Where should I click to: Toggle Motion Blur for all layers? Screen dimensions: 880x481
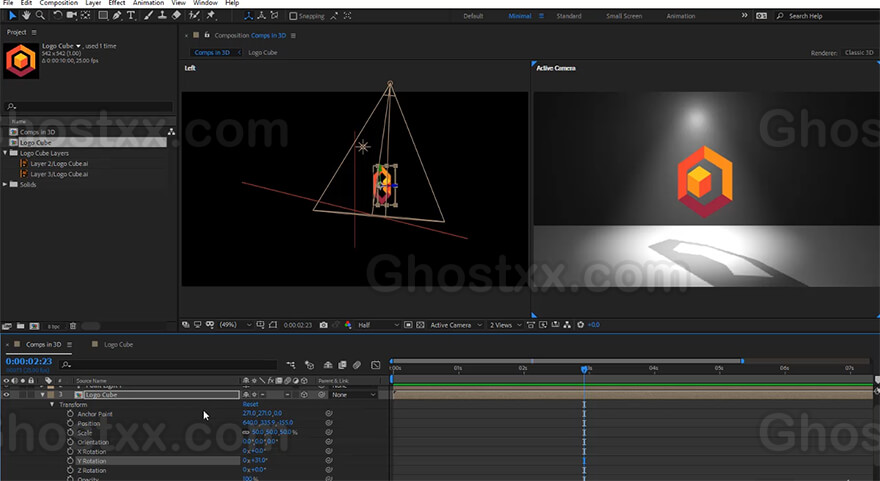point(357,365)
